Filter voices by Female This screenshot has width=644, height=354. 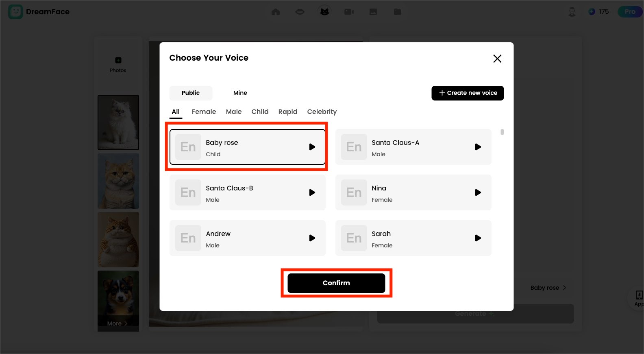coord(204,111)
